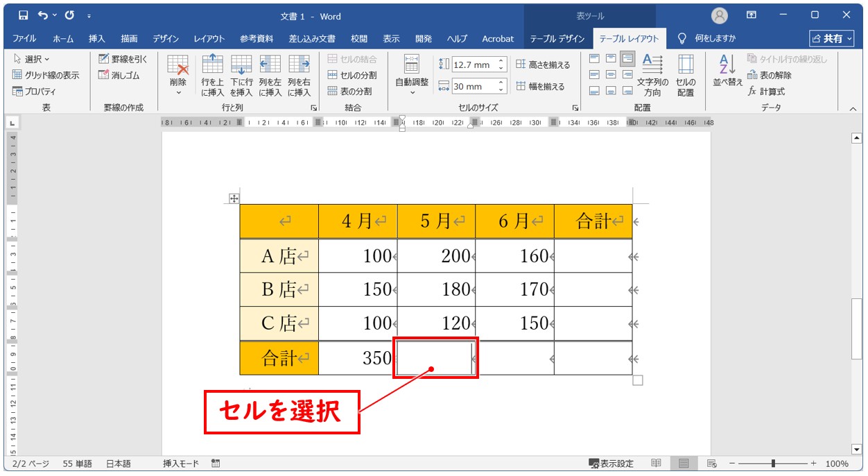Click the Split Cells (セルの分割) button

pos(352,75)
